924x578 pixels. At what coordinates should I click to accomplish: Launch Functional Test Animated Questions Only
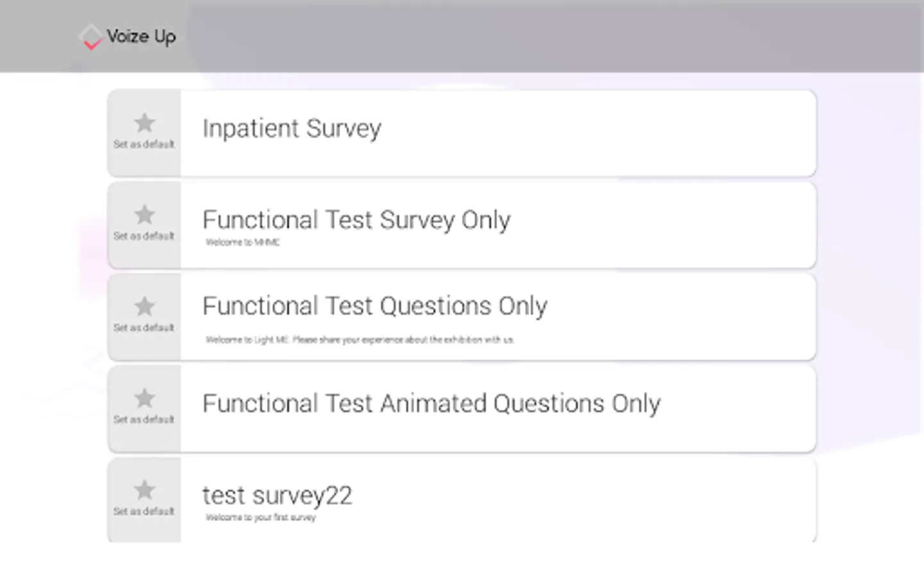coord(431,404)
